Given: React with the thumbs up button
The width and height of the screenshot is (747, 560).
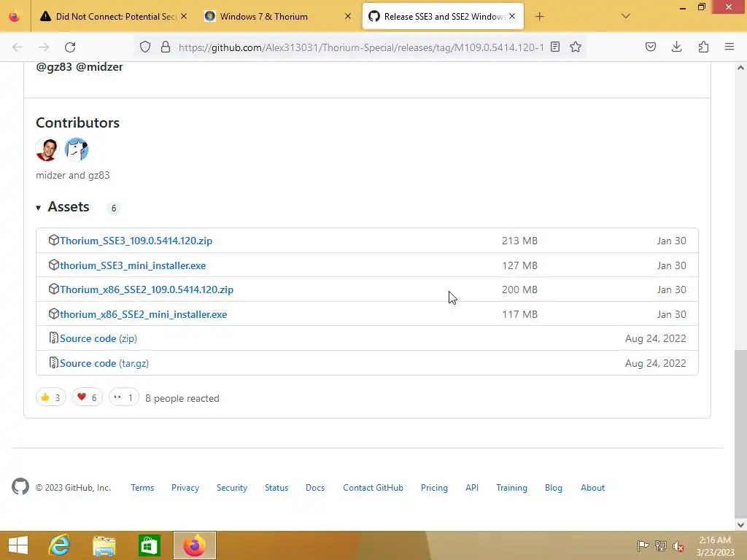Looking at the screenshot, I should (x=51, y=397).
